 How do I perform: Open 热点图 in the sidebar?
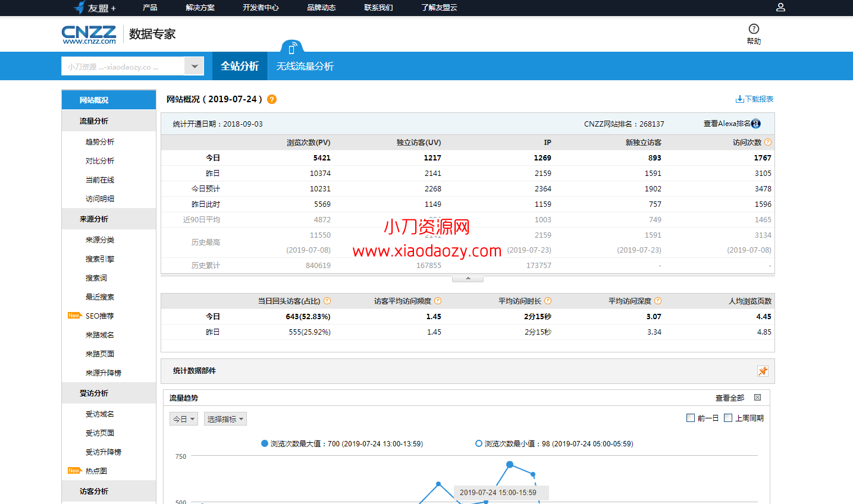(x=96, y=471)
